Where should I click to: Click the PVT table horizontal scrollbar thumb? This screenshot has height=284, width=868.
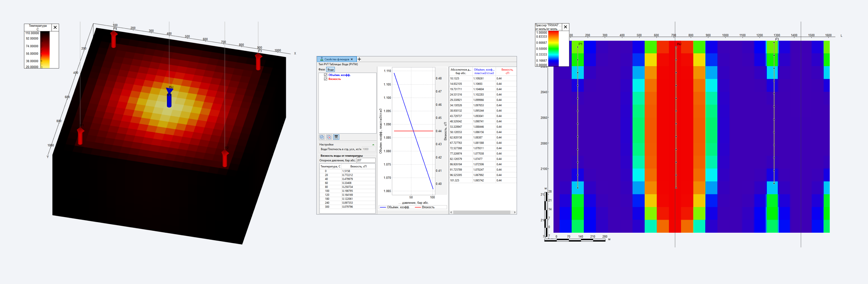tap(482, 212)
